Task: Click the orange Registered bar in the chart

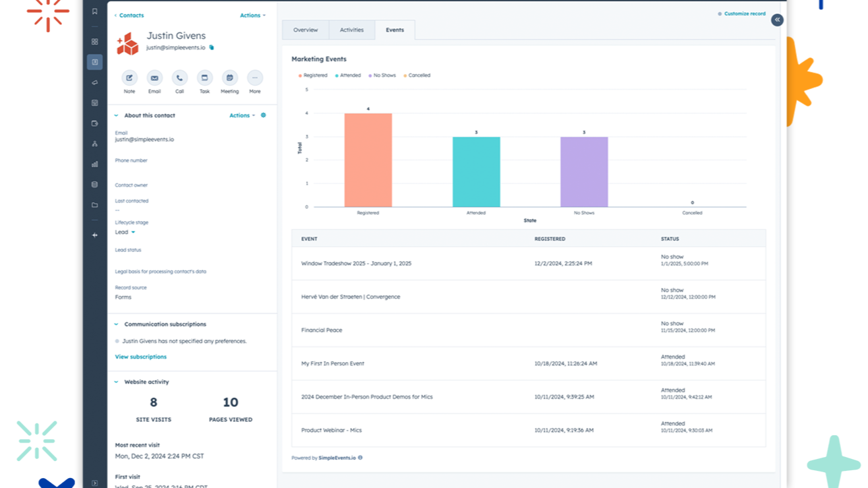Action: click(368, 160)
